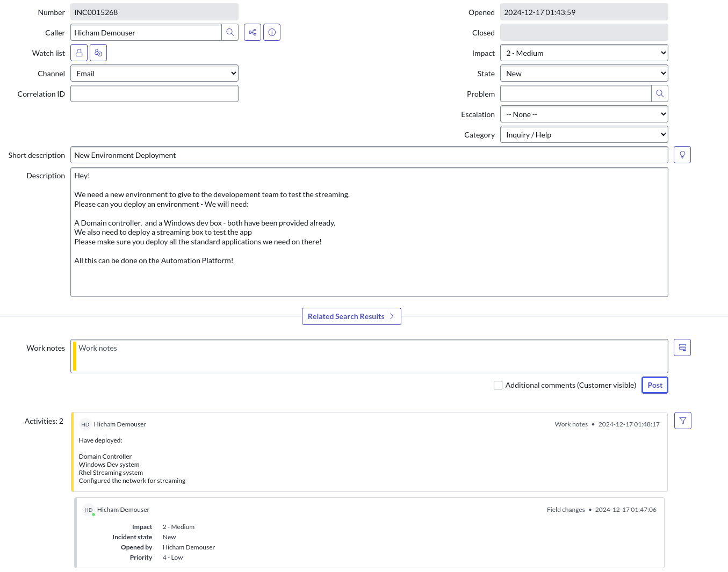Viewport: 728px width, 572px height.
Task: Click 'Configured the network for streaming' text
Action: (x=132, y=481)
